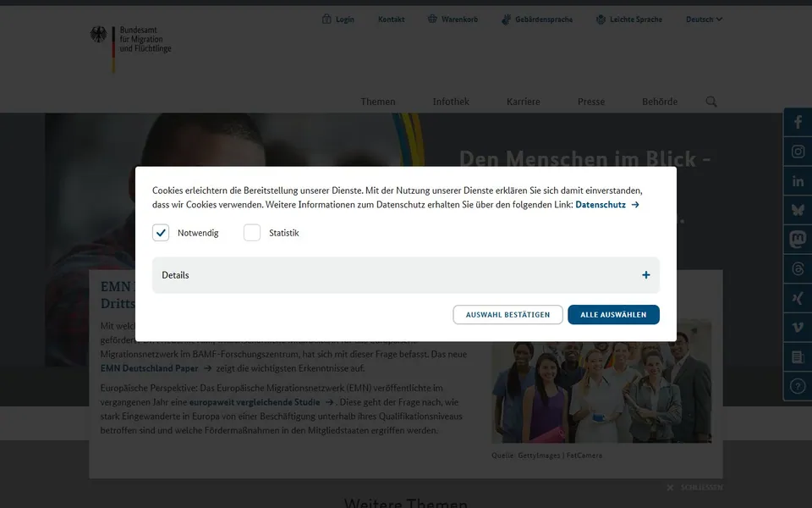Toggle the Notwendig cookie checkbox
The image size is (812, 508).
point(161,233)
